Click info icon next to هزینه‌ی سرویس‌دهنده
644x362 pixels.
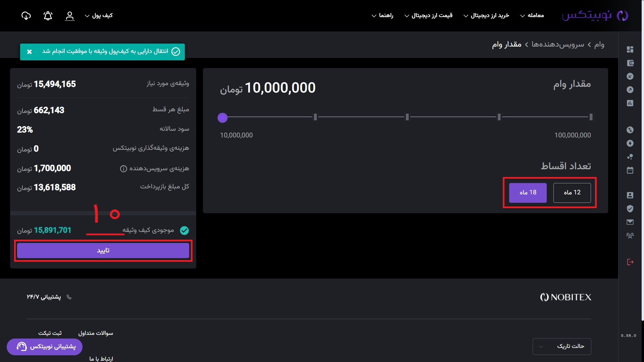pyautogui.click(x=123, y=169)
